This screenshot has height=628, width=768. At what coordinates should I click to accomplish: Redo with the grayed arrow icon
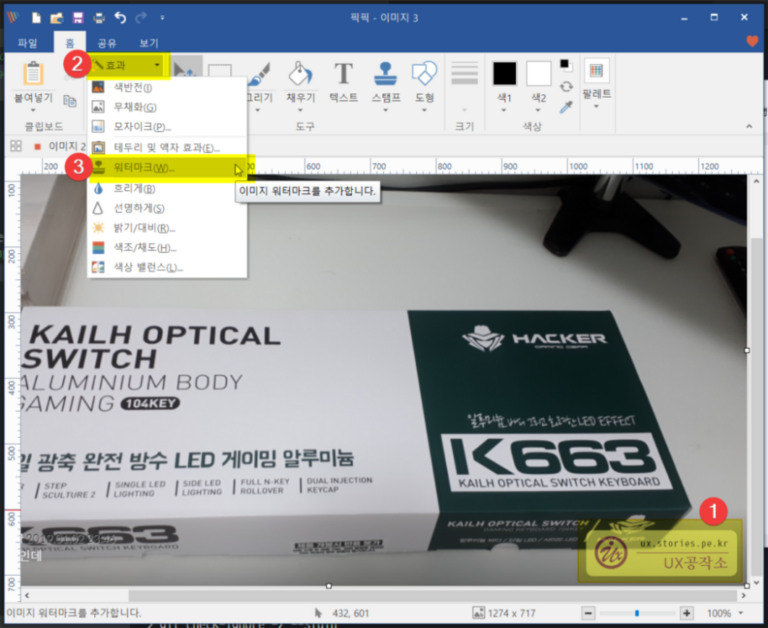tap(141, 18)
